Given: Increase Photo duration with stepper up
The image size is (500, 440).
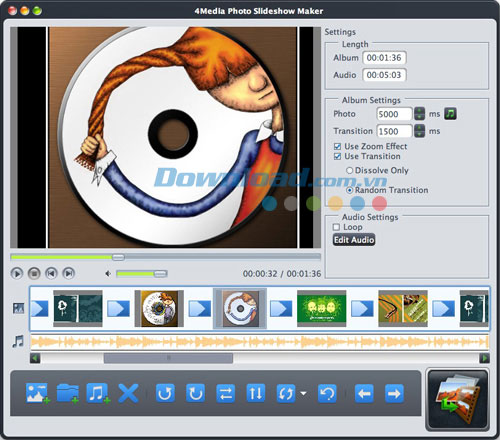Looking at the screenshot, I should coord(419,110).
